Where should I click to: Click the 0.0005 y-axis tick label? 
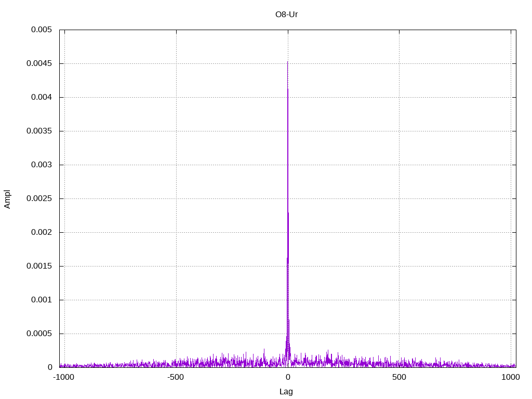(39, 334)
